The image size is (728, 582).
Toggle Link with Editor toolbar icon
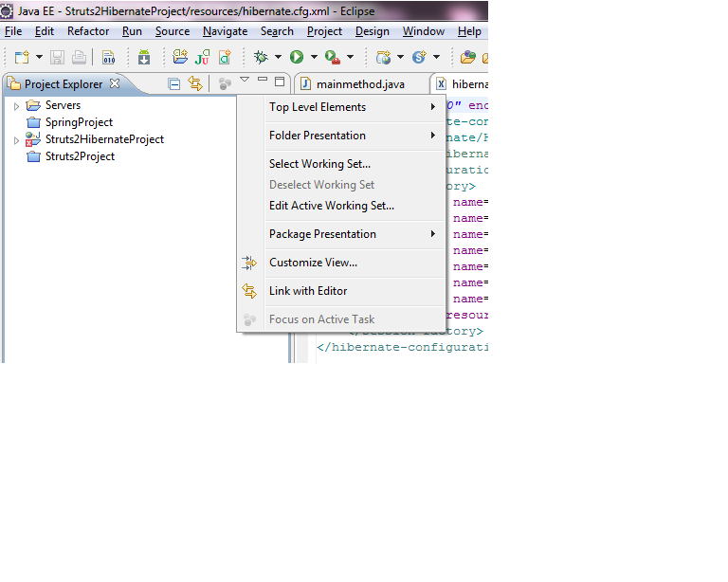tap(195, 83)
